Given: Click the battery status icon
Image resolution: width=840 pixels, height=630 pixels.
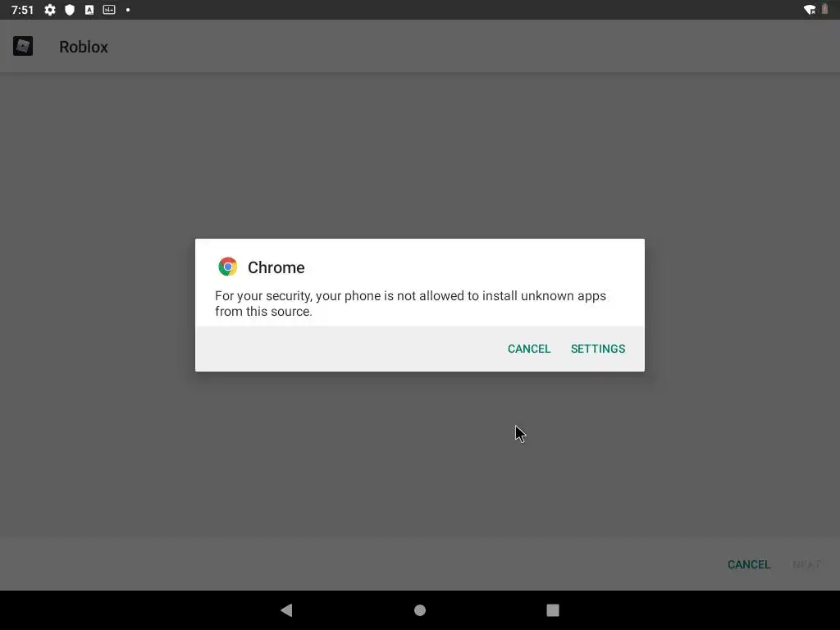Looking at the screenshot, I should click(825, 9).
